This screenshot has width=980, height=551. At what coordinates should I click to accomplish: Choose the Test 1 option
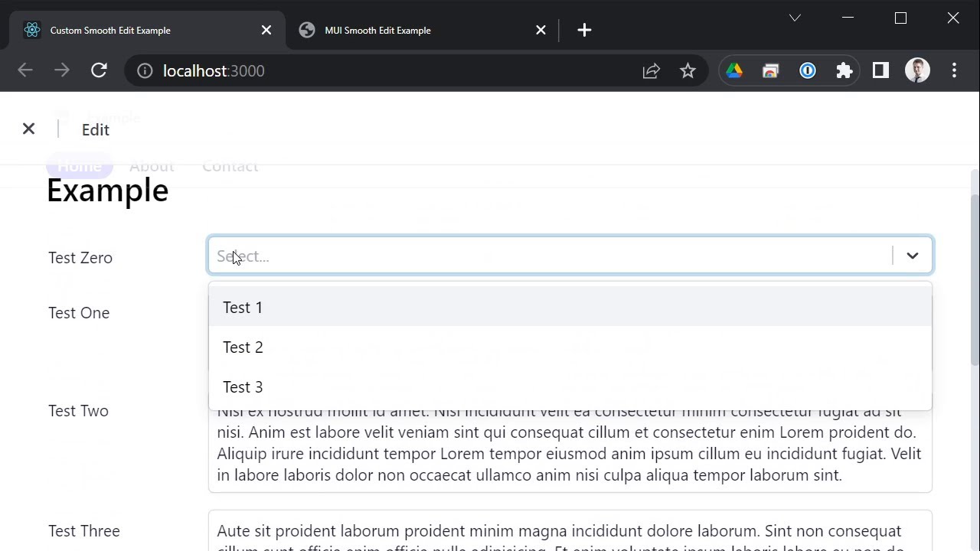click(570, 307)
